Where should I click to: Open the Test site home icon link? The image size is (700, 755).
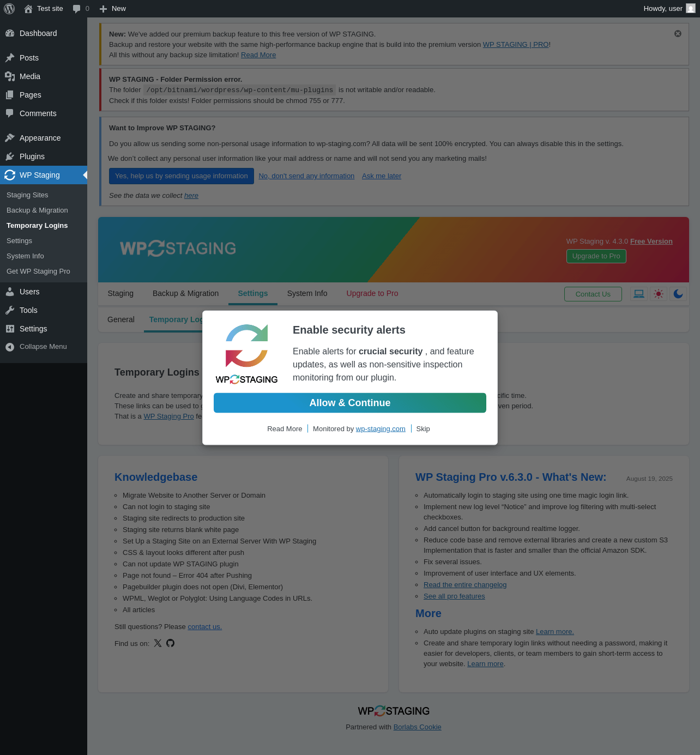[28, 9]
